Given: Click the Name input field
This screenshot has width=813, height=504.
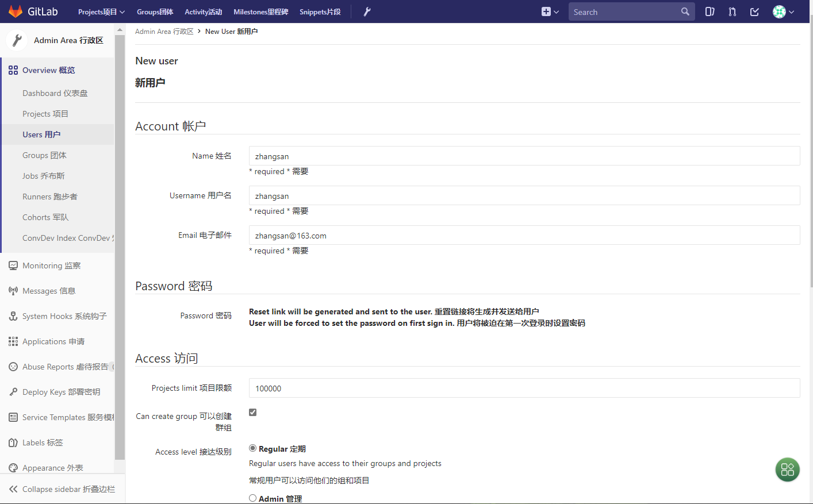Looking at the screenshot, I should (524, 156).
